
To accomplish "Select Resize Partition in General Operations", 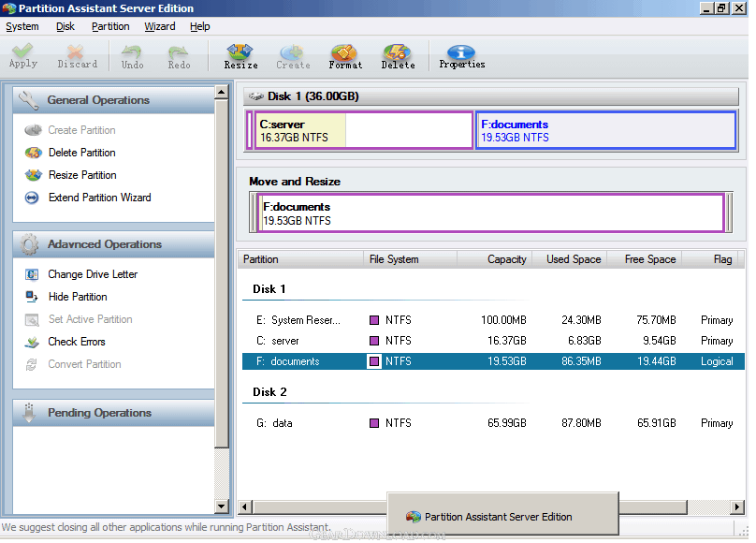I will tap(82, 175).
